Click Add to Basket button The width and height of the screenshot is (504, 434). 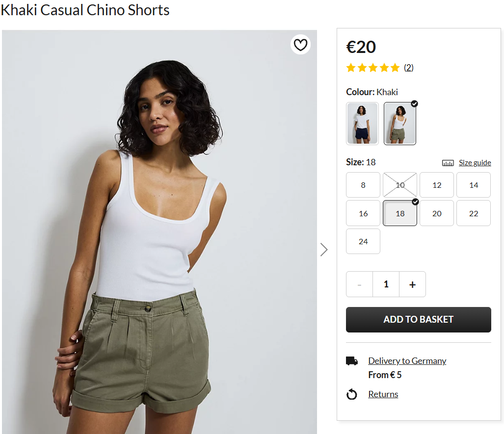(x=418, y=320)
